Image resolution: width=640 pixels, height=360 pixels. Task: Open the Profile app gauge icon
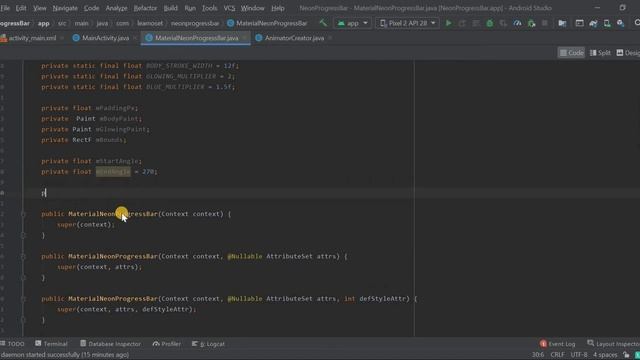click(517, 23)
